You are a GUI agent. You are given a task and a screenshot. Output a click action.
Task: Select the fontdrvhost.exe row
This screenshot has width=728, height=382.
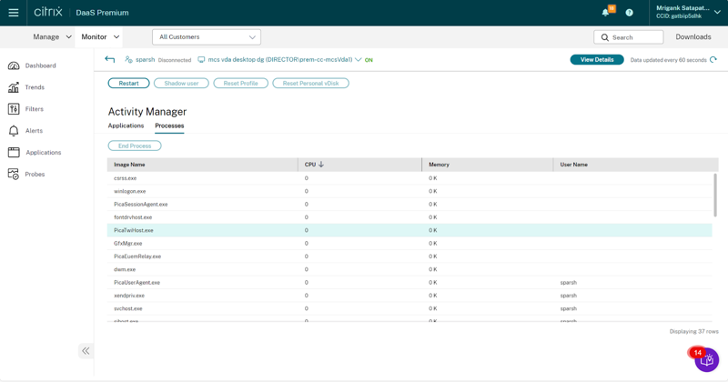410,217
